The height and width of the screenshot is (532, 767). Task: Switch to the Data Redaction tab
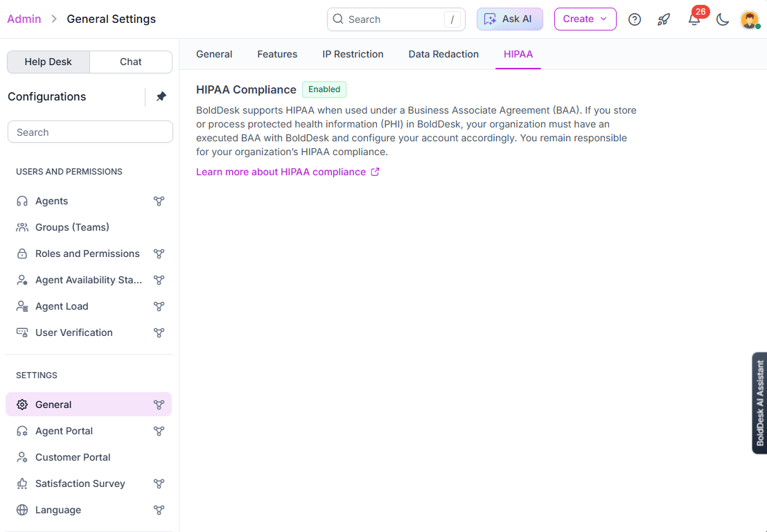(x=443, y=54)
